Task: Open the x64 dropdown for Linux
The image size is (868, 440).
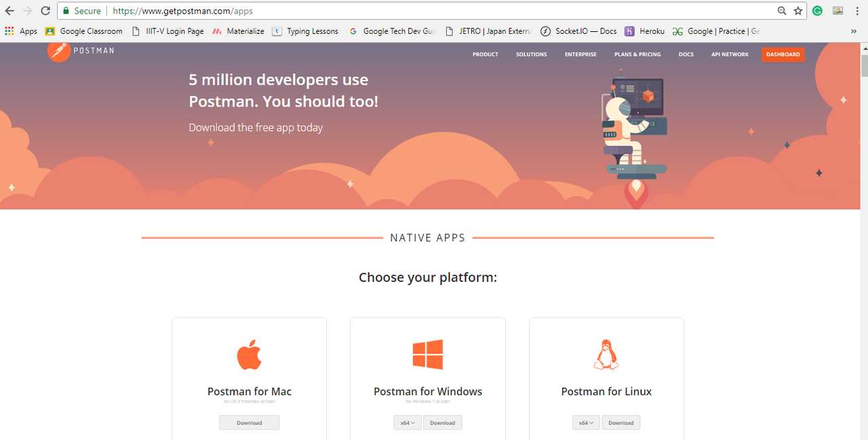Action: pos(586,422)
